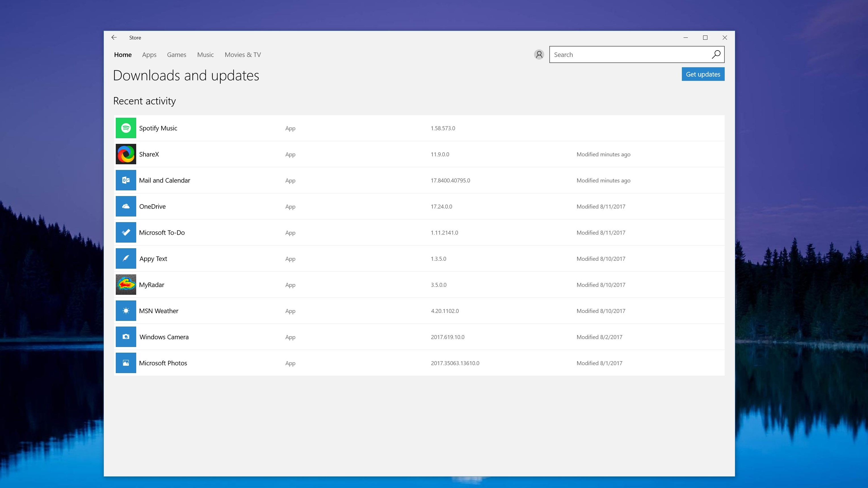This screenshot has height=488, width=868.
Task: Click the MSN Weather sun icon
Action: (126, 311)
